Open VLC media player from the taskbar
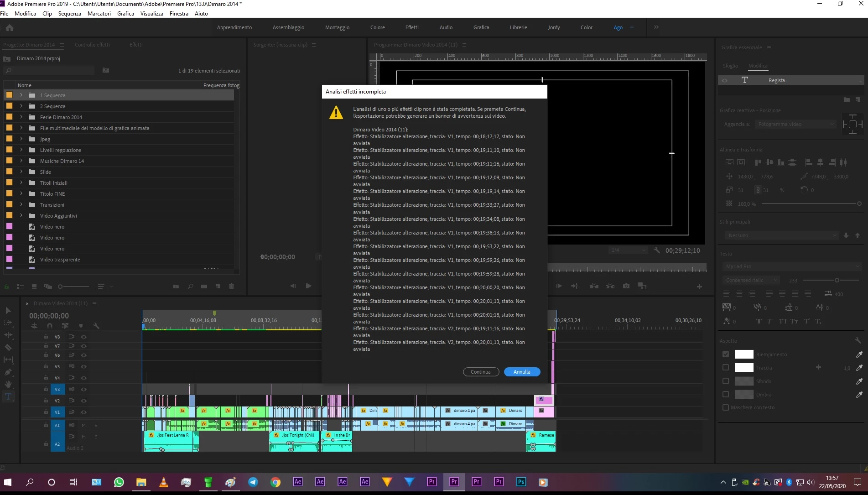 pyautogui.click(x=163, y=482)
